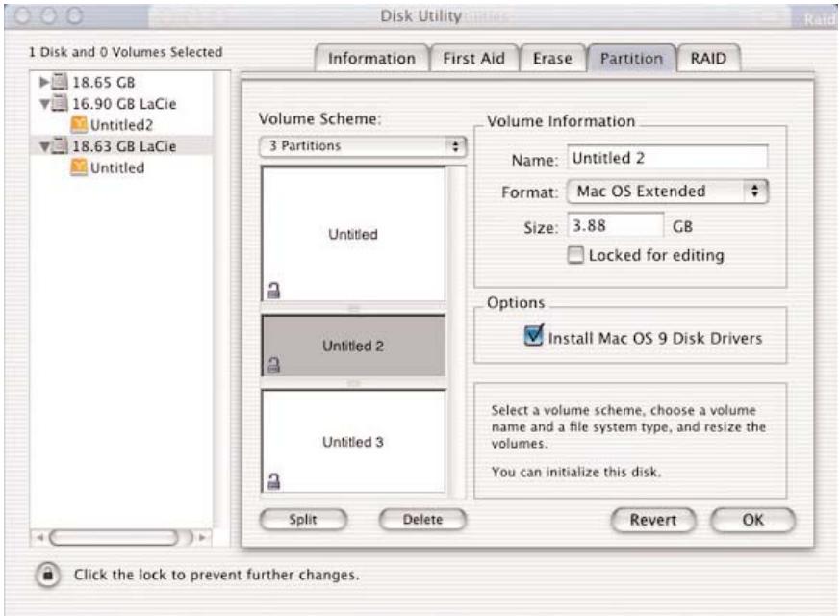Viewport: 840px width, 616px height.
Task: Select the 18.65 GB disk row
Action: click(121, 82)
